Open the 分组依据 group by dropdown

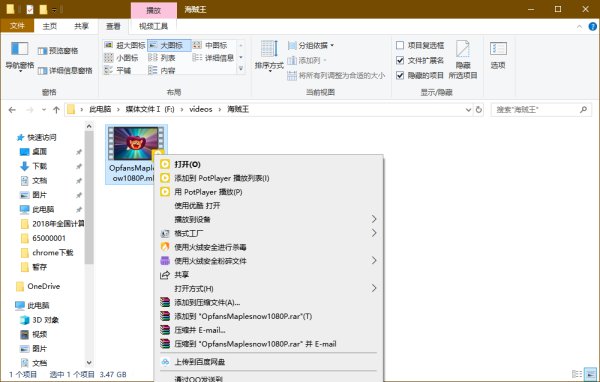point(311,45)
